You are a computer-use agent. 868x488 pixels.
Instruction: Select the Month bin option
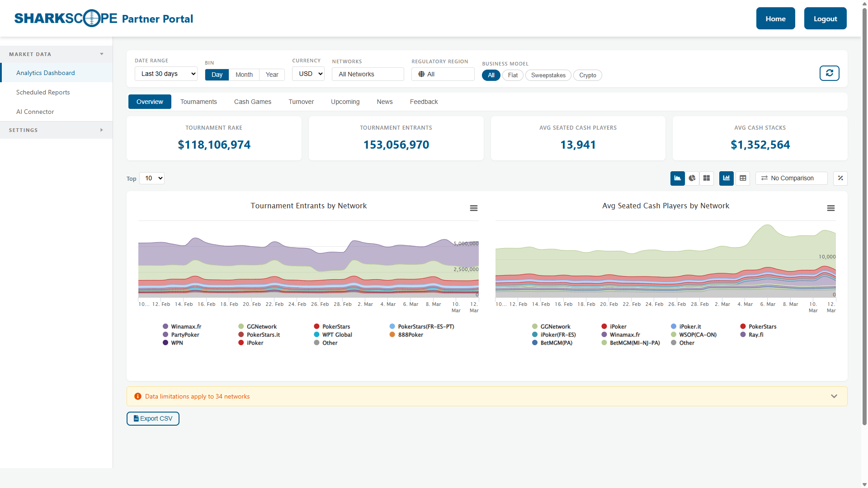pos(244,75)
